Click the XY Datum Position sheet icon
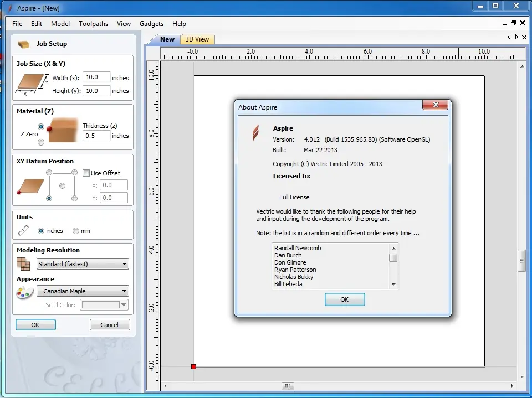532x398 pixels. (30, 187)
